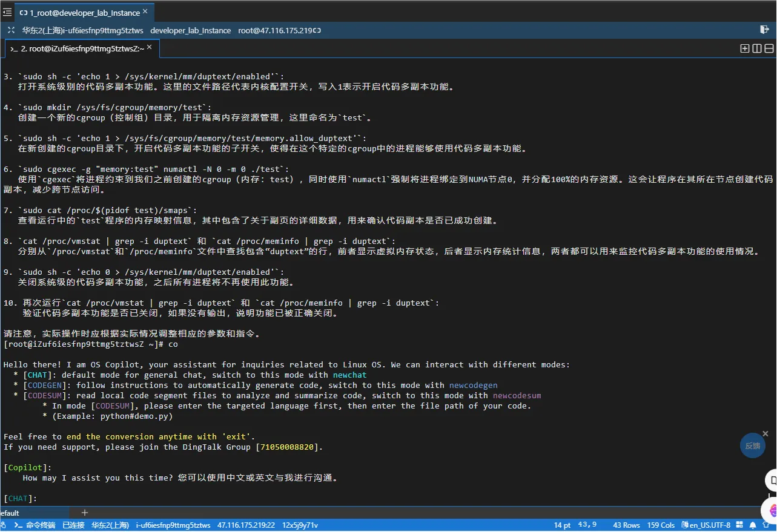Close the 1_root@developer_lab_Instance tab
Screen dimensions: 777x532
click(145, 13)
